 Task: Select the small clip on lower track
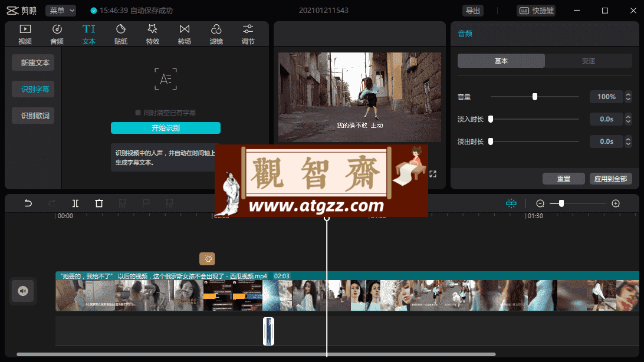coord(268,331)
